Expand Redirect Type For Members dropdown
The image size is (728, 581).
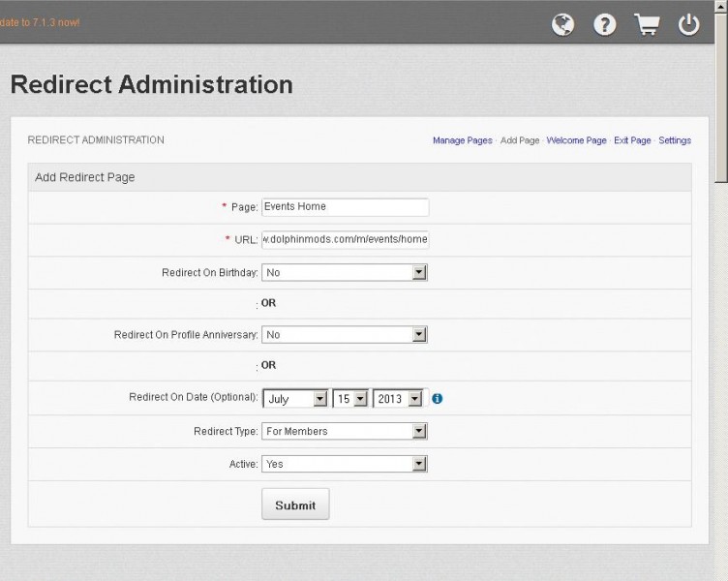pos(345,432)
